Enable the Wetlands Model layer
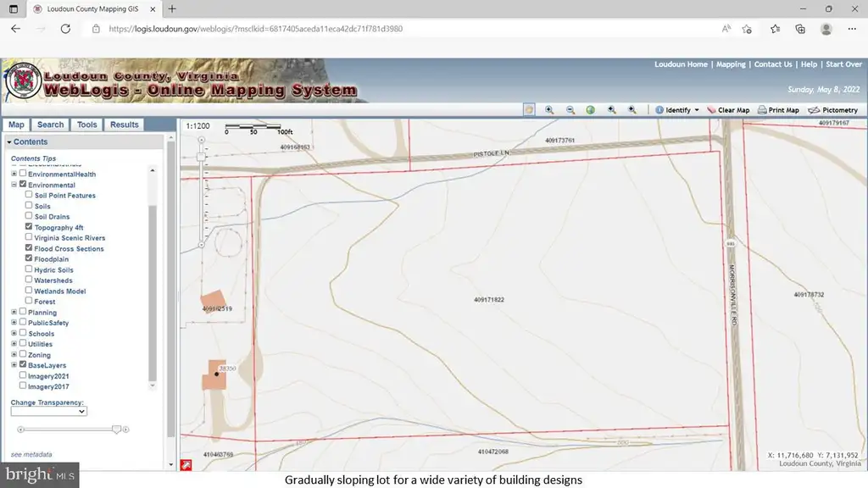 (29, 290)
